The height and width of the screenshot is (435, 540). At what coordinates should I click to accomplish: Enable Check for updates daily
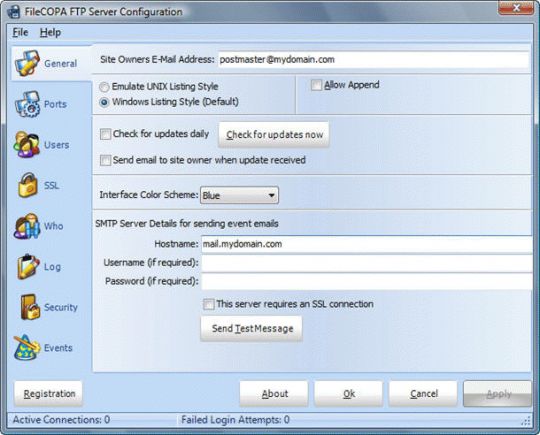pos(105,134)
